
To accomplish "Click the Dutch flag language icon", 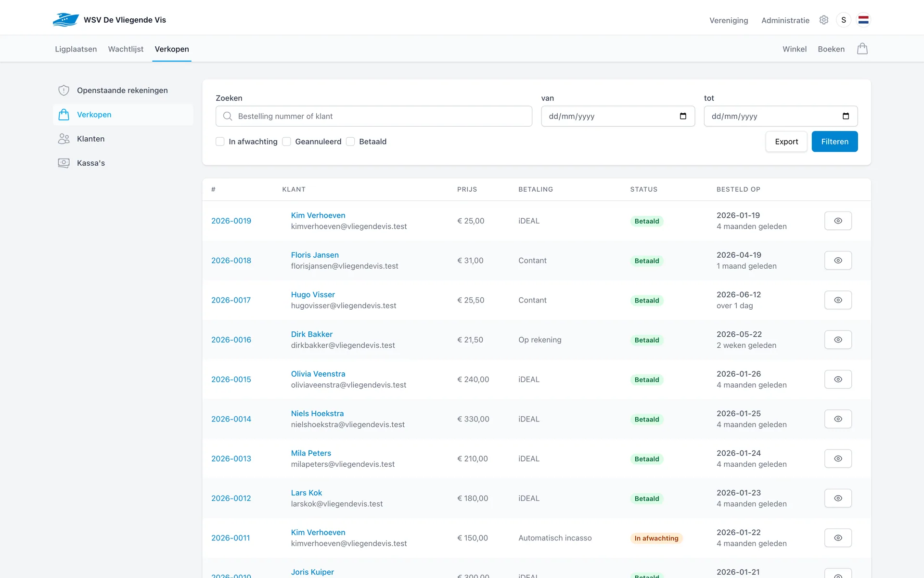I will [863, 20].
